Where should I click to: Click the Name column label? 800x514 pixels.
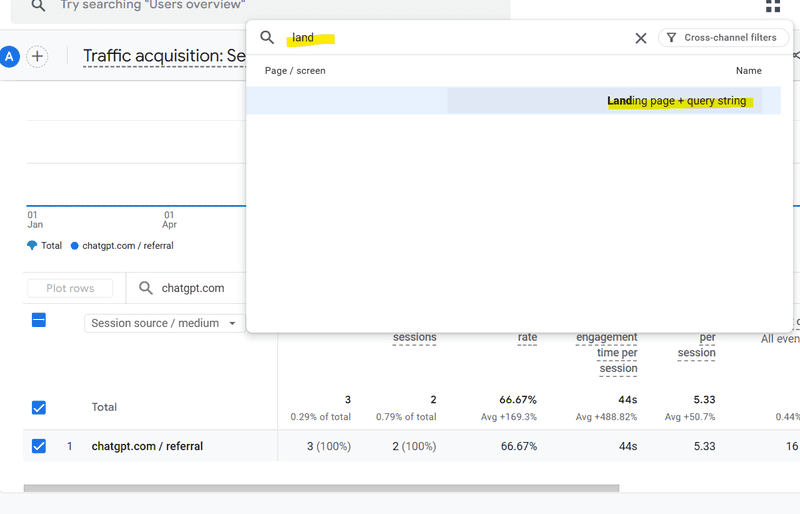[748, 71]
